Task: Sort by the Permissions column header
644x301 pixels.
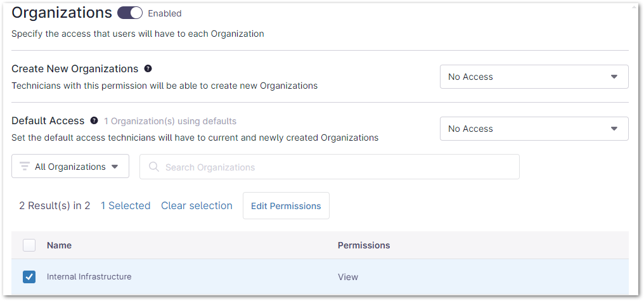Action: 363,245
